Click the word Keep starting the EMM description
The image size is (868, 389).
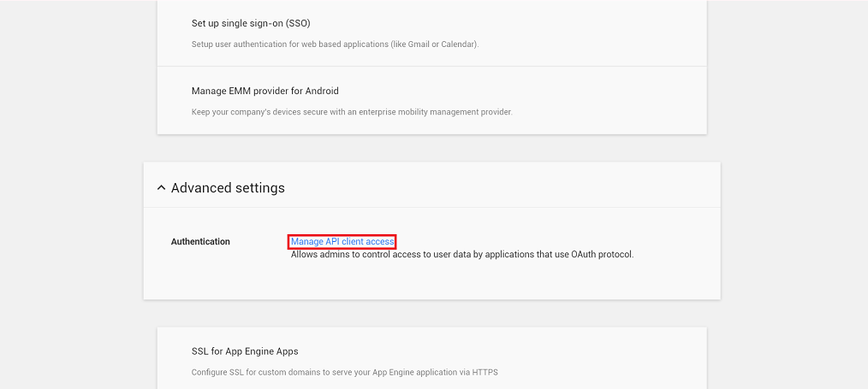pyautogui.click(x=200, y=112)
